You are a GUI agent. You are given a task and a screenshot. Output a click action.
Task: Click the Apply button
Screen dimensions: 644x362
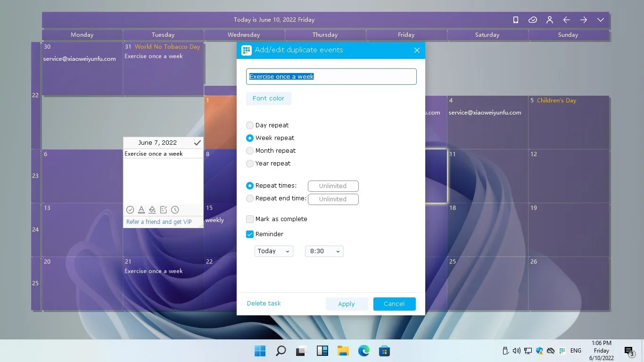click(x=347, y=304)
